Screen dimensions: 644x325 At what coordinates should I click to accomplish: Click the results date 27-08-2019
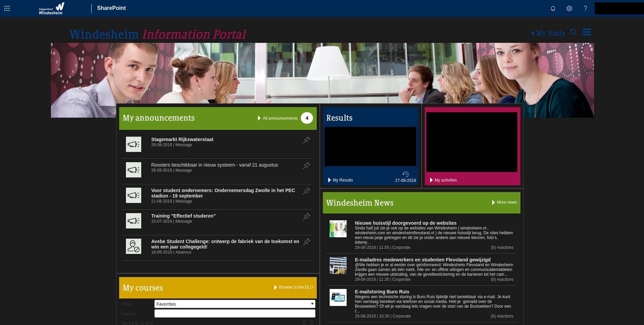point(405,181)
